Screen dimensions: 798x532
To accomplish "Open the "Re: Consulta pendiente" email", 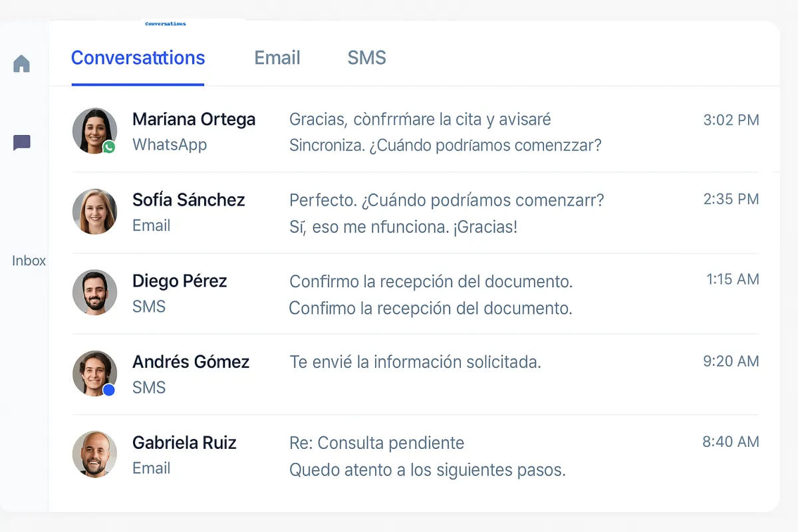I will [376, 443].
